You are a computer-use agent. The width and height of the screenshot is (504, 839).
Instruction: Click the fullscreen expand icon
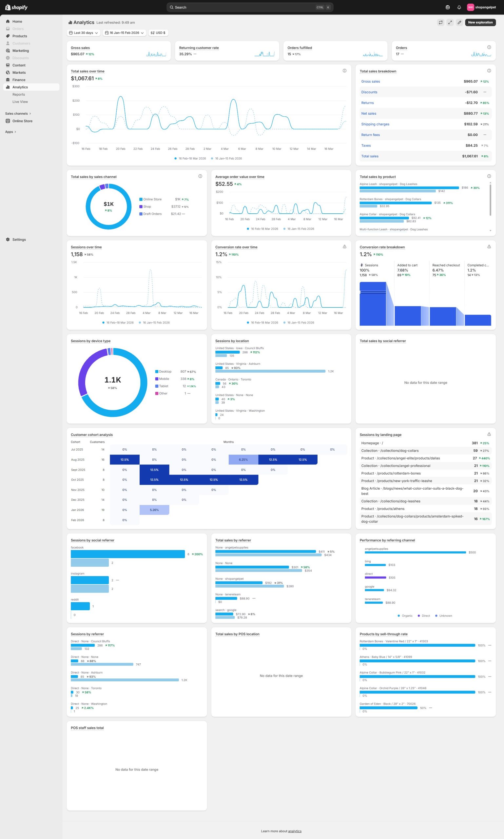point(450,22)
